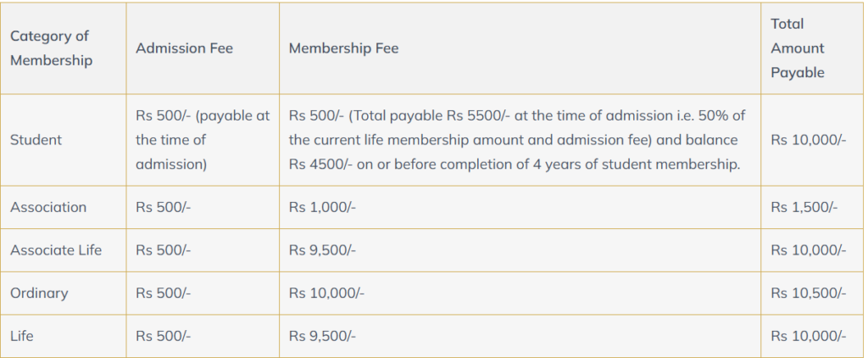Click the Ordinary membership fee Rs 10,000/-
Viewport: 868px width, 358px height.
[x=326, y=294]
